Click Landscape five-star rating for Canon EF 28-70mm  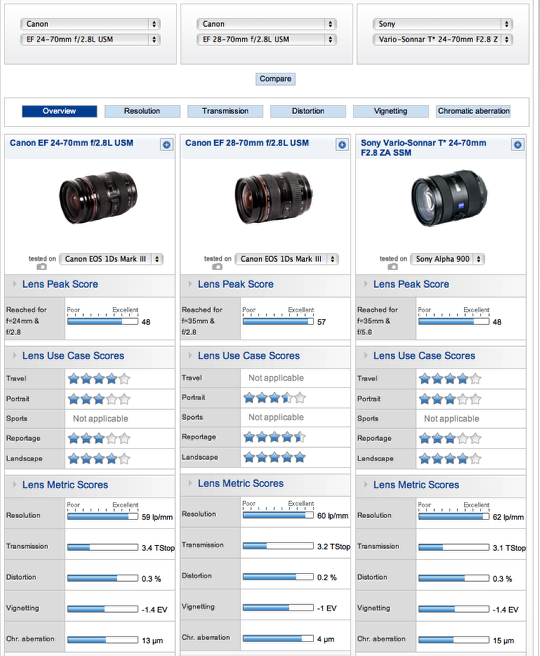[274, 457]
